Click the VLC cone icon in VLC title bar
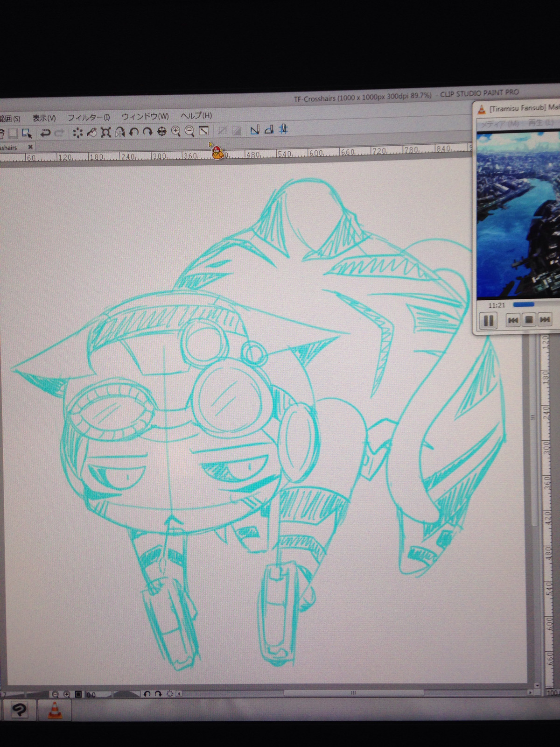The width and height of the screenshot is (560, 747). 482,110
